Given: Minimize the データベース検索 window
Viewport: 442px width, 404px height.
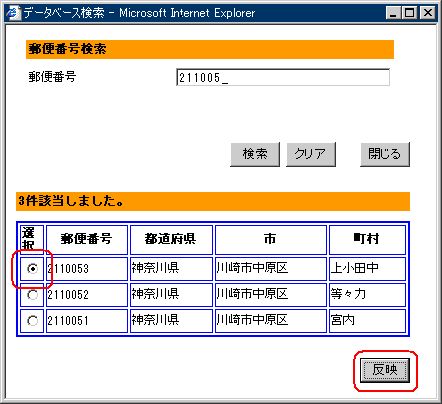Looking at the screenshot, I should [x=393, y=13].
